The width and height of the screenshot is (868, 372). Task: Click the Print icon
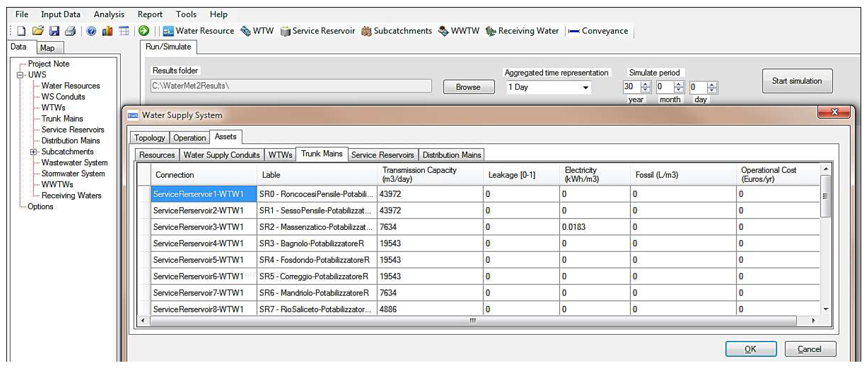click(x=70, y=31)
